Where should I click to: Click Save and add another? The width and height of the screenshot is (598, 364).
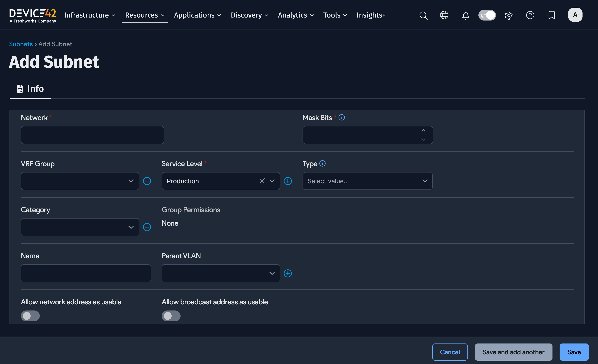pos(513,352)
